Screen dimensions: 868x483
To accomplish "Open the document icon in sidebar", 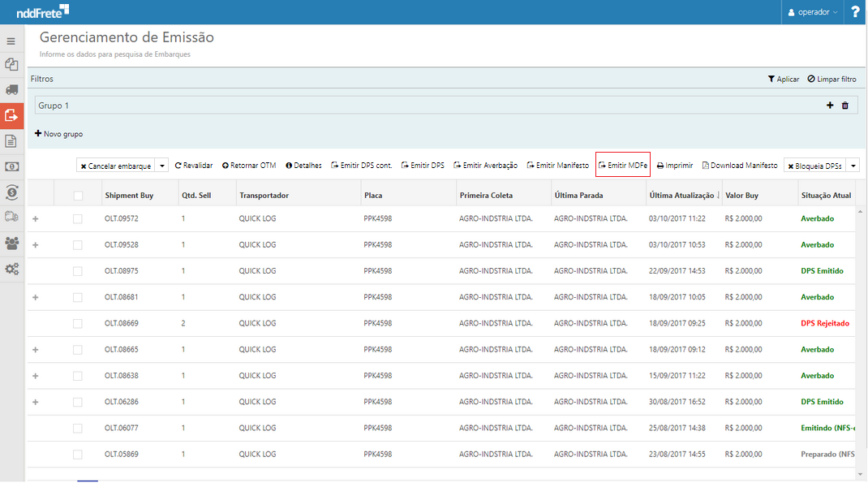I will [11, 141].
